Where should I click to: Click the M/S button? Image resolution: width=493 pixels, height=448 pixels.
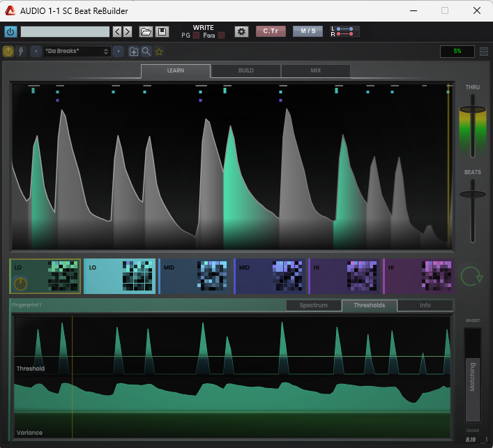308,31
